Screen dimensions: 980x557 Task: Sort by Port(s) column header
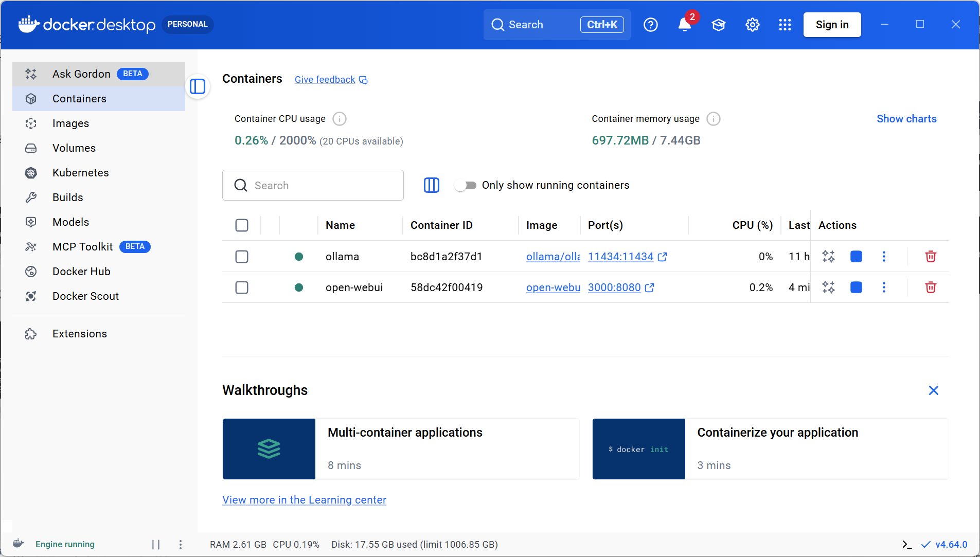[605, 225]
